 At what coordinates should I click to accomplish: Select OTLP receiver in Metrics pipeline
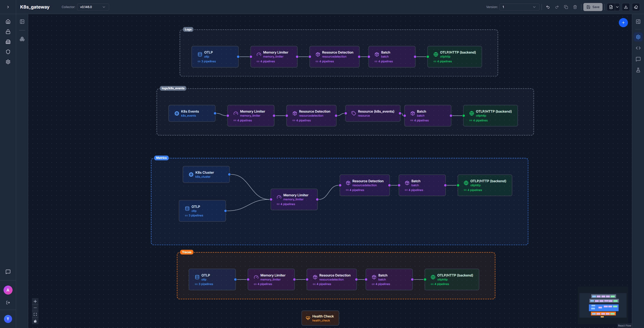point(202,211)
